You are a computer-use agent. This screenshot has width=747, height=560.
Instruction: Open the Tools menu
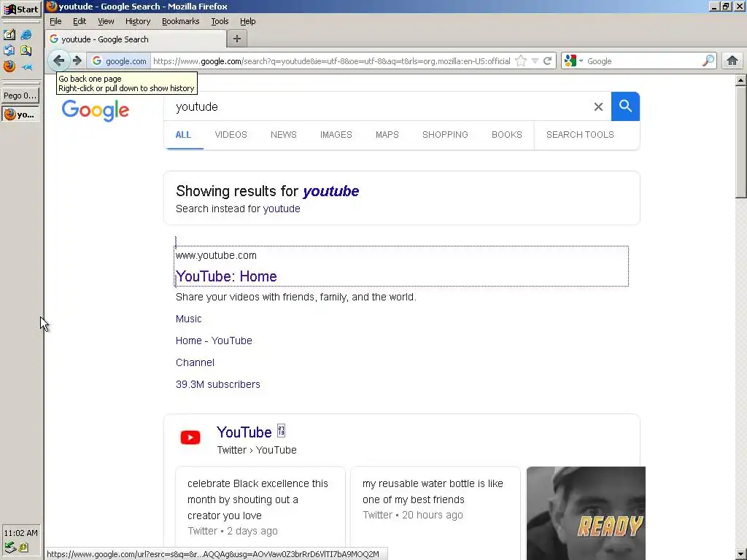(x=220, y=21)
